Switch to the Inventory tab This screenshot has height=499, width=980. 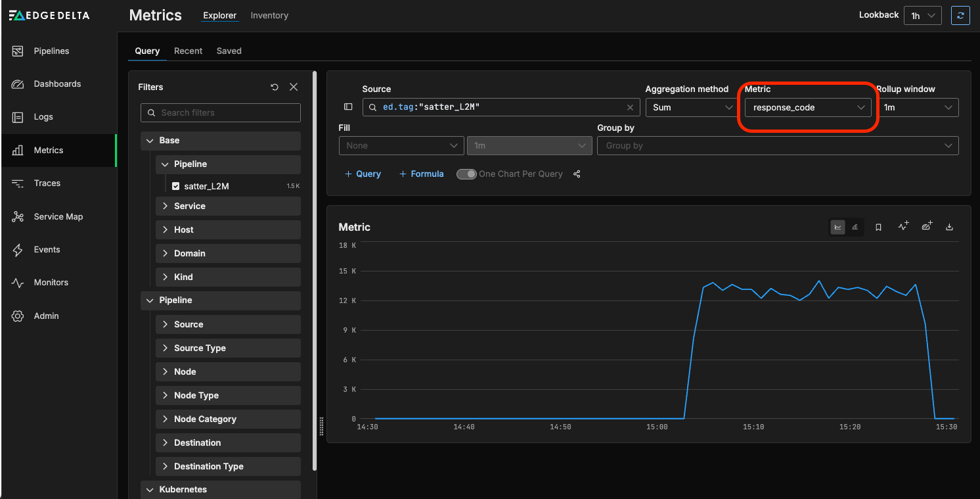pyautogui.click(x=269, y=16)
